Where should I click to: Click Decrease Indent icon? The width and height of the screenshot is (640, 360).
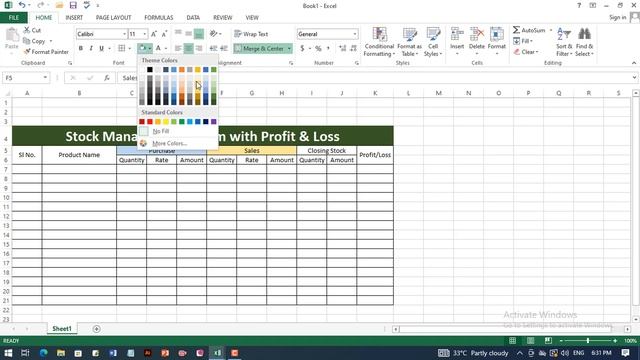213,48
